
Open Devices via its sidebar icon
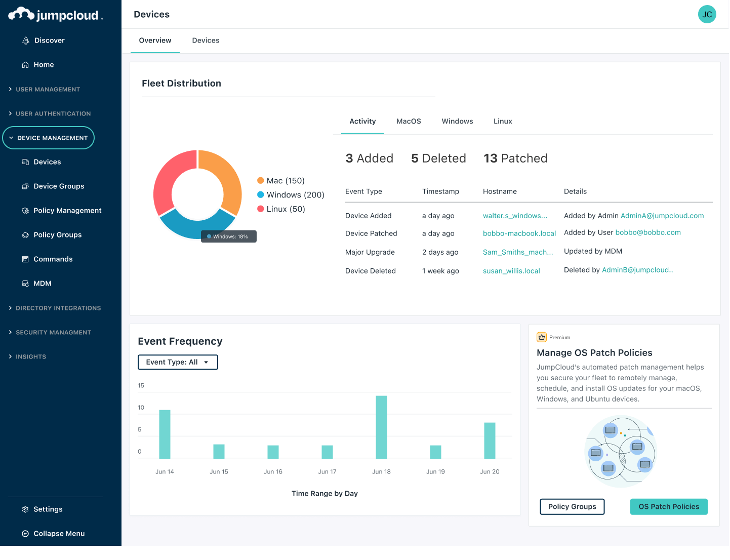click(25, 162)
